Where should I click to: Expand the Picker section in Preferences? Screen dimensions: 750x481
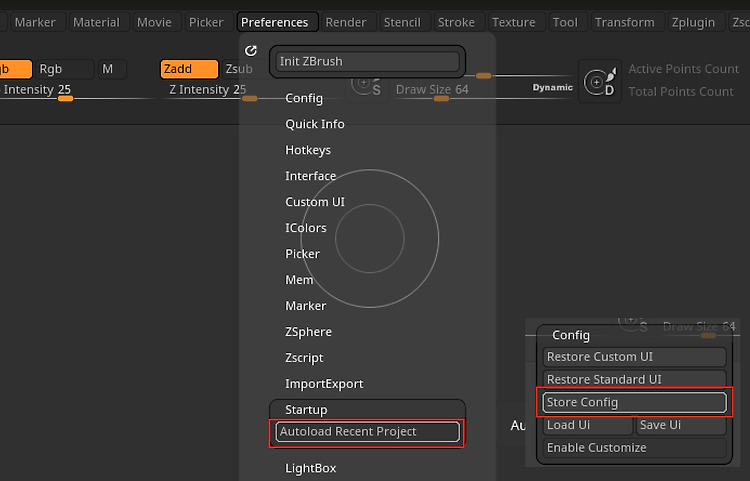point(302,254)
